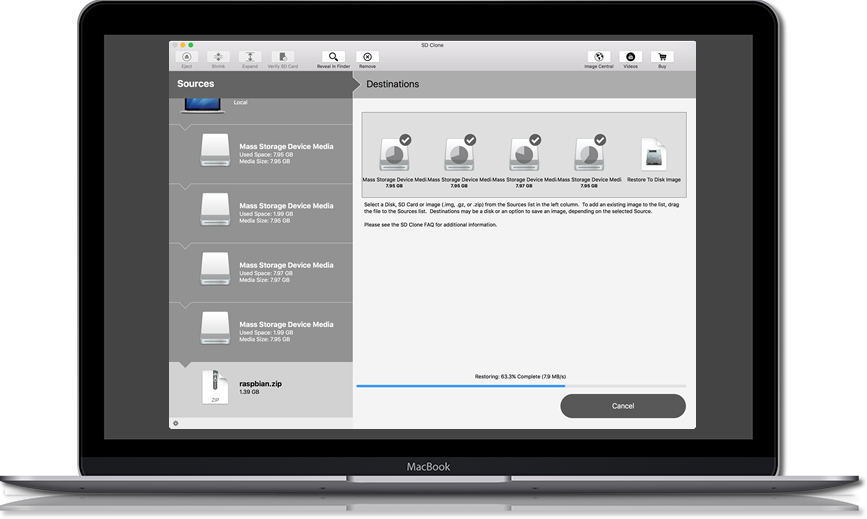This screenshot has height=519, width=867.
Task: Select raspbian.zip in the Sources list
Action: coord(260,387)
